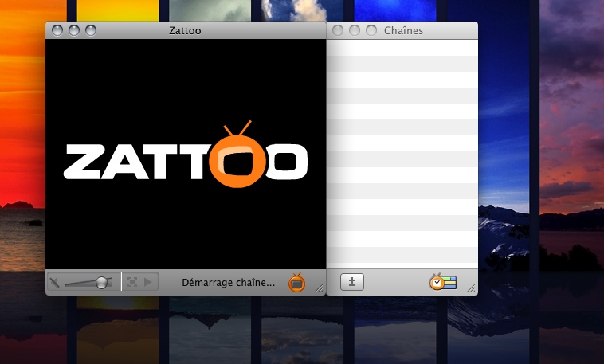The width and height of the screenshot is (604, 364).
Task: Zoom the Chaînes window
Action: coord(371,30)
